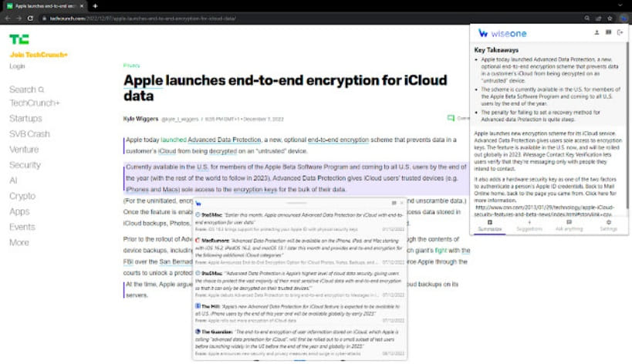Screen dimensions: 632x364
Task: Open the Startups section in sidebar
Action: [25, 119]
